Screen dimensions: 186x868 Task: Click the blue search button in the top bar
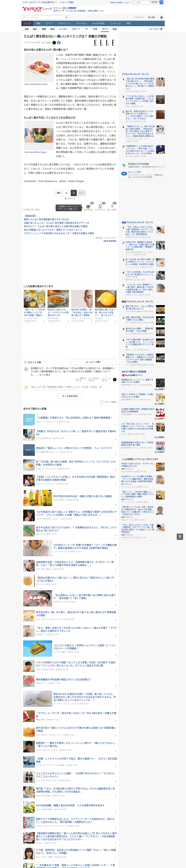coord(161,2)
